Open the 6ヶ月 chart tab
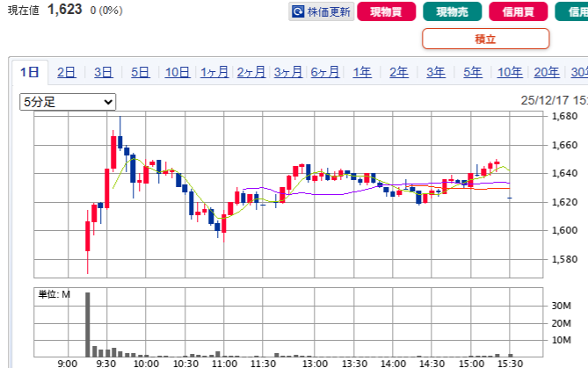 point(325,73)
